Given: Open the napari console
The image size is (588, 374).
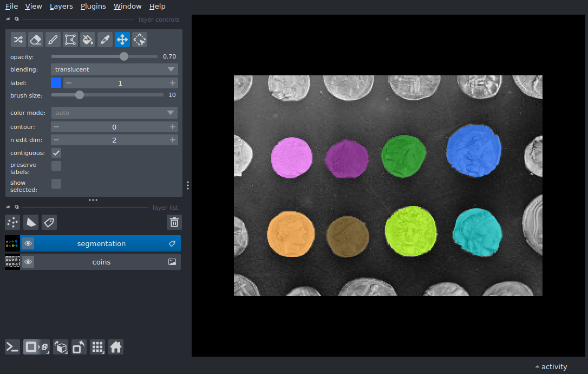Looking at the screenshot, I should pyautogui.click(x=12, y=347).
